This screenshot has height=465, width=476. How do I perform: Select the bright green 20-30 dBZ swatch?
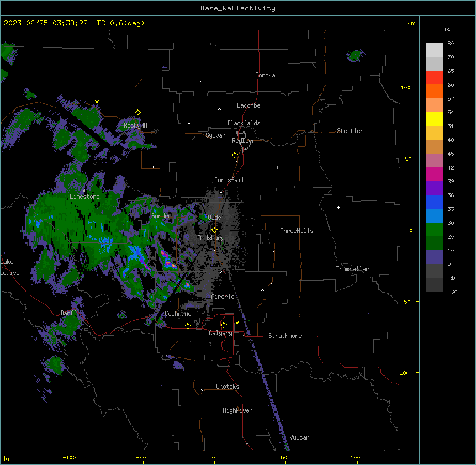[x=434, y=230]
